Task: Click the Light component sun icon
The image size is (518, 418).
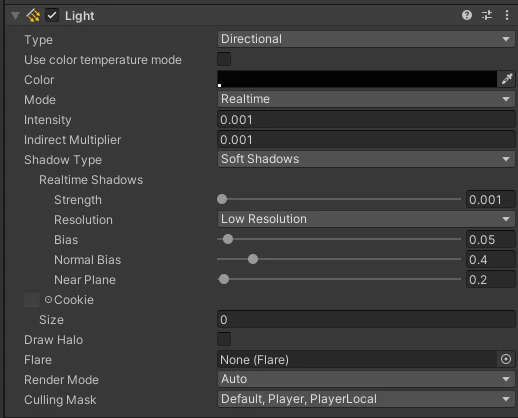Action: pyautogui.click(x=33, y=15)
